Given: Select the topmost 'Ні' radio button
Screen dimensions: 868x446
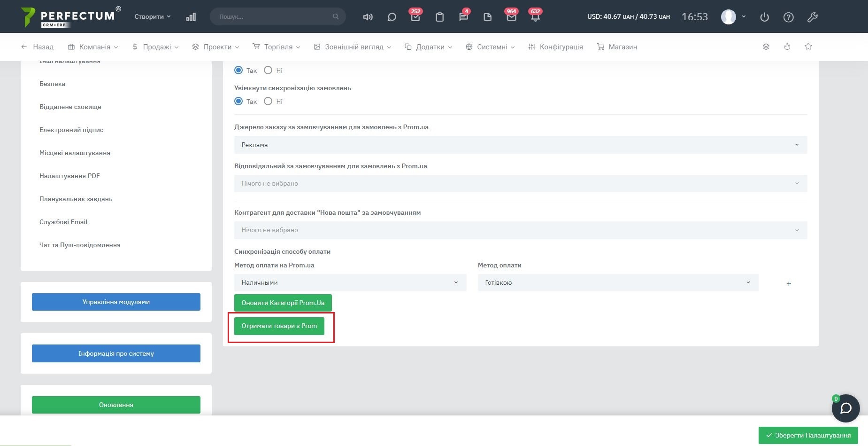Looking at the screenshot, I should [268, 70].
